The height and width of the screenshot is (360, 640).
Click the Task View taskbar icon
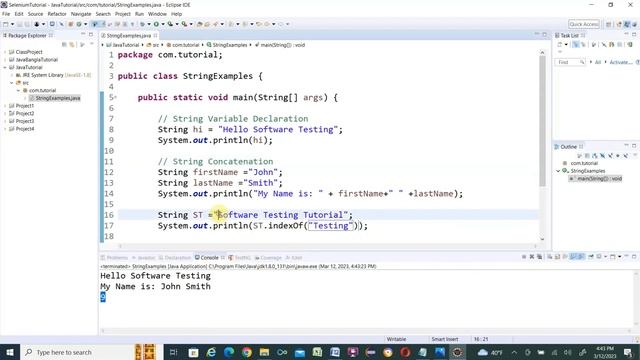[173, 352]
